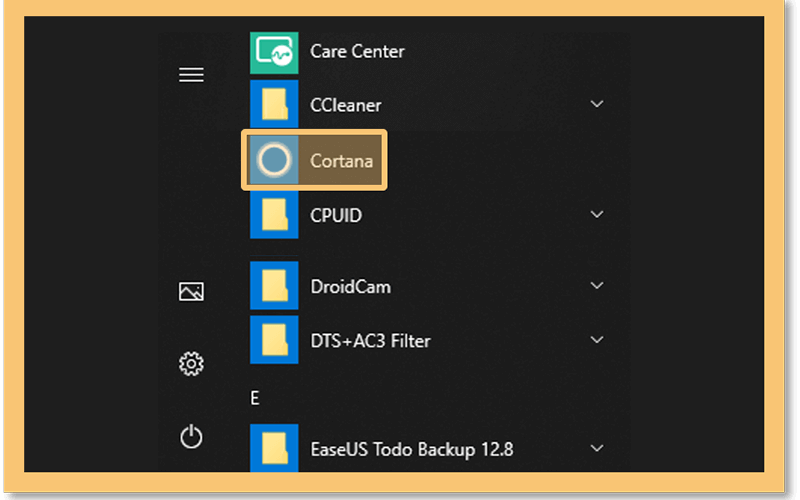Open the Start hamburger menu
Image resolution: width=800 pixels, height=500 pixels.
tap(191, 75)
